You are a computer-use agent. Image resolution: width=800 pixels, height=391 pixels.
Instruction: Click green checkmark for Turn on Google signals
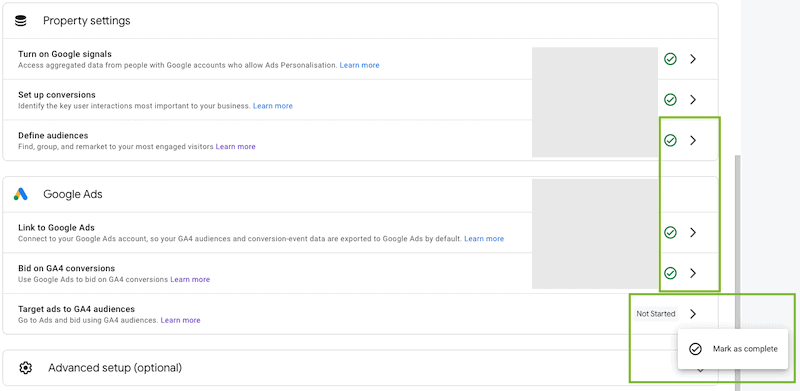point(670,59)
